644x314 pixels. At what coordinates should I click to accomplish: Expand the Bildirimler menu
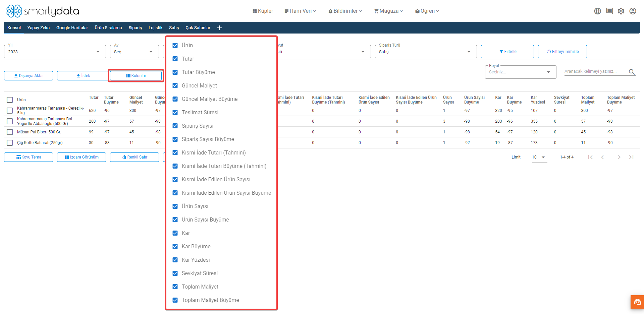pyautogui.click(x=345, y=11)
